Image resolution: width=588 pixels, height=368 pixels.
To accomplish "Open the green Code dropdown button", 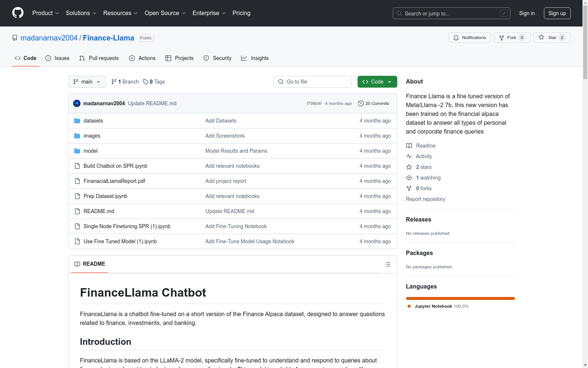I will (377, 82).
